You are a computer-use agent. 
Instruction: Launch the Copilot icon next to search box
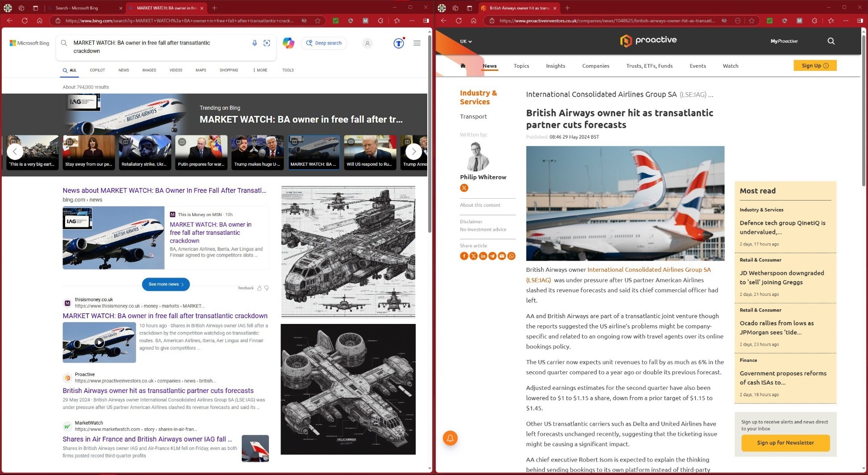coord(289,43)
